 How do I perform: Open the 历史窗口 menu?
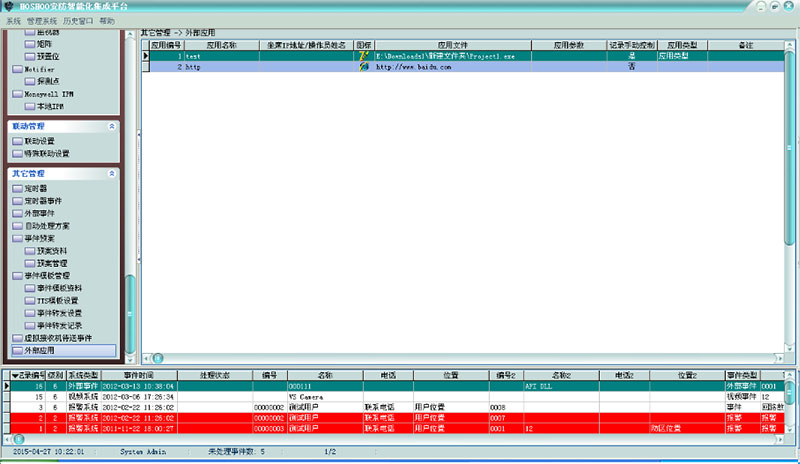point(79,20)
